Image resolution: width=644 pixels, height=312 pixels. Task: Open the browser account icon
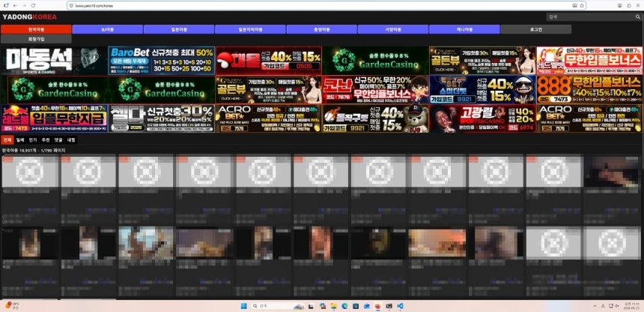coord(620,6)
